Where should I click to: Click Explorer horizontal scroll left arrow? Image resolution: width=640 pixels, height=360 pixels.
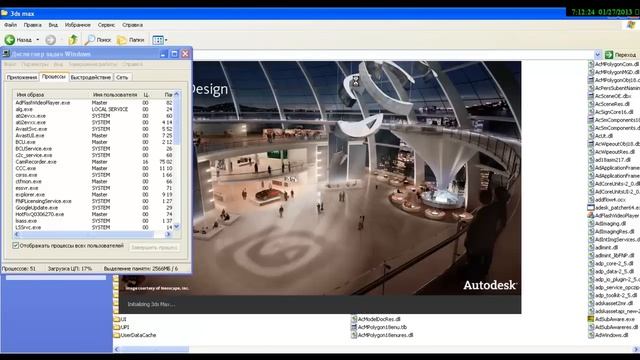pyautogui.click(x=117, y=349)
